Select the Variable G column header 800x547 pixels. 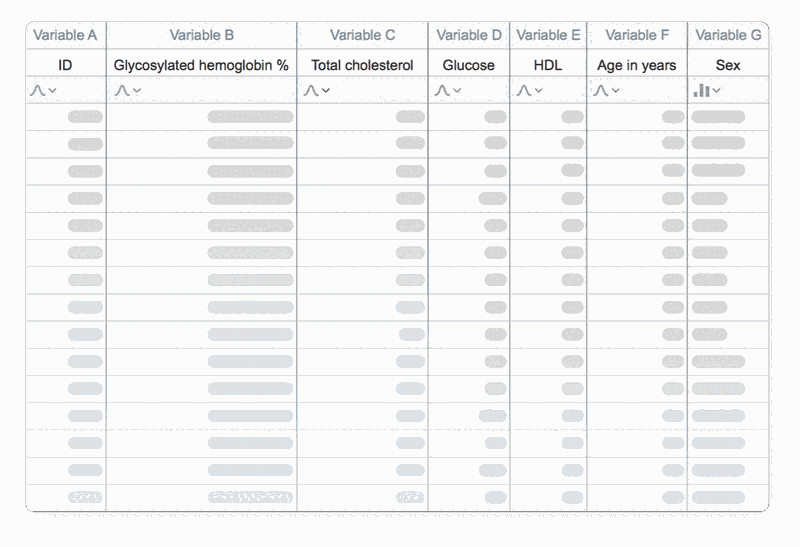coord(728,35)
